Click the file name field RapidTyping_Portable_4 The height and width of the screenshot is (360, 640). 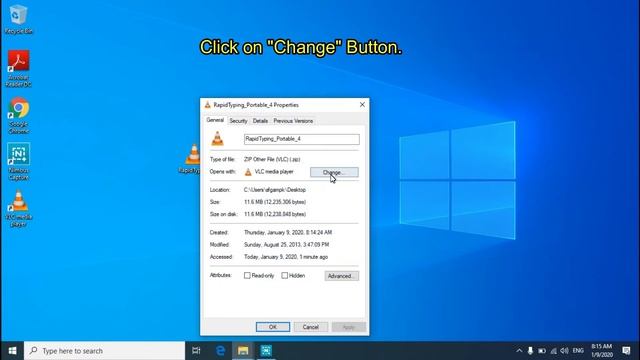tap(302, 139)
